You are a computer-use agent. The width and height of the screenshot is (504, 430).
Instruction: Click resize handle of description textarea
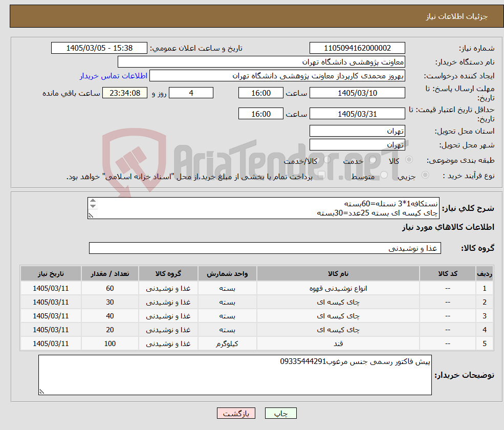(x=91, y=216)
